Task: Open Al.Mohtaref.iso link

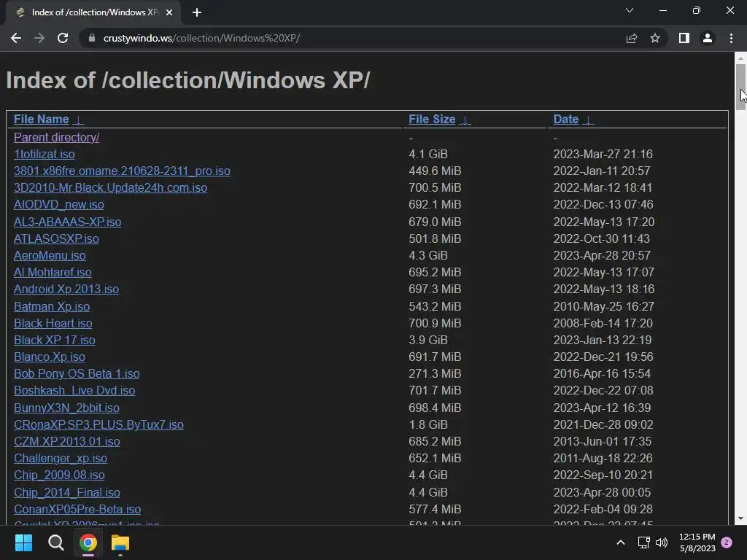Action: tap(53, 272)
